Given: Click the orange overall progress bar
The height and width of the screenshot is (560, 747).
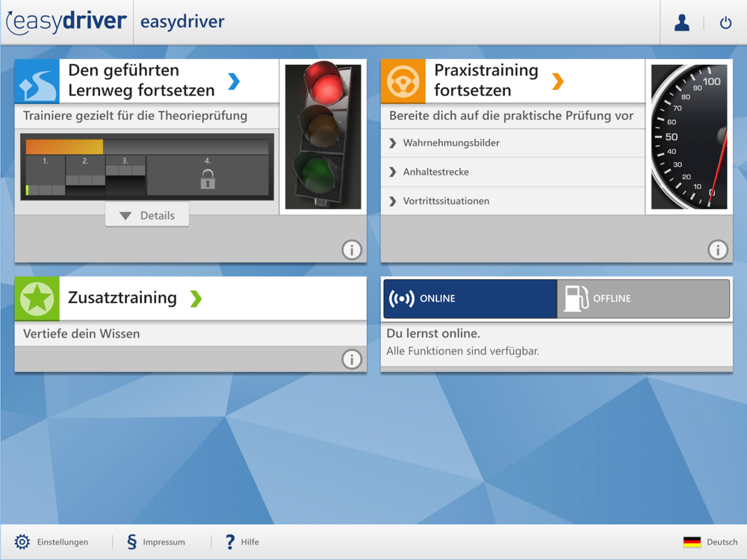Looking at the screenshot, I should [x=64, y=146].
